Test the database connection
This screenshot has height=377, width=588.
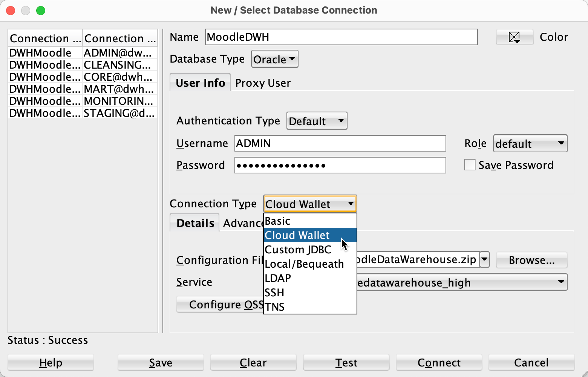[x=346, y=363]
